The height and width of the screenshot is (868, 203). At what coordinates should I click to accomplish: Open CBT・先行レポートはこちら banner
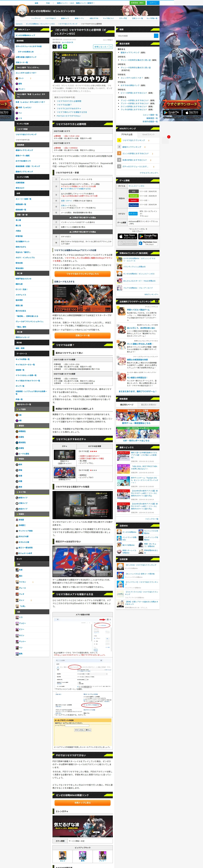click(x=137, y=435)
